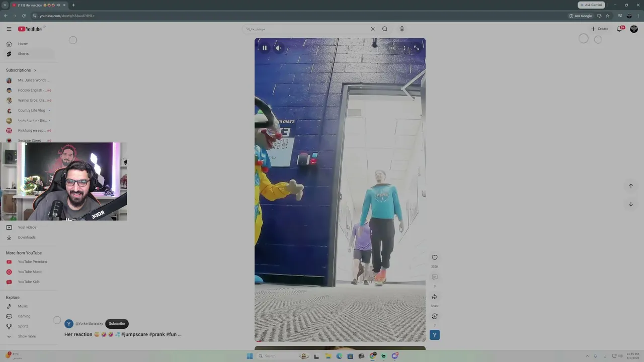
Task: Open the Pocoyo English subscription channel
Action: click(x=29, y=90)
